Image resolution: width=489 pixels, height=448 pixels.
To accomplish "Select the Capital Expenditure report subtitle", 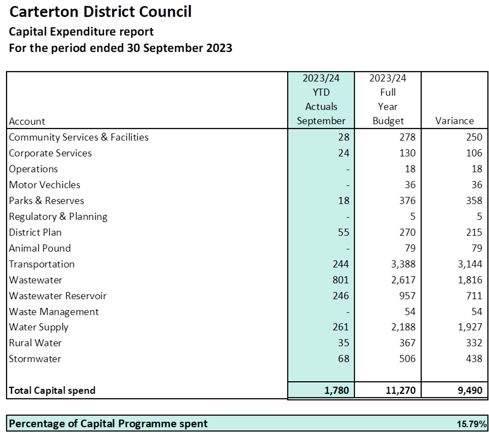I will pos(81,32).
